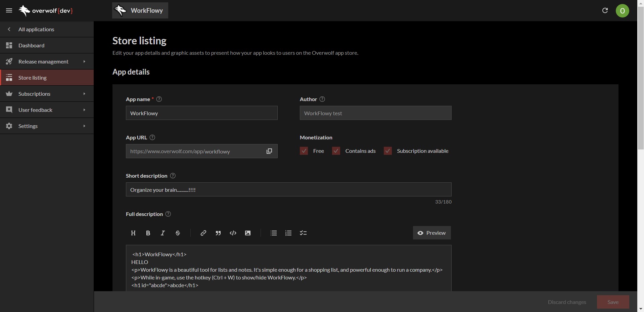Uncheck the Contains ads checkbox
This screenshot has height=312, width=644.
[x=336, y=151]
